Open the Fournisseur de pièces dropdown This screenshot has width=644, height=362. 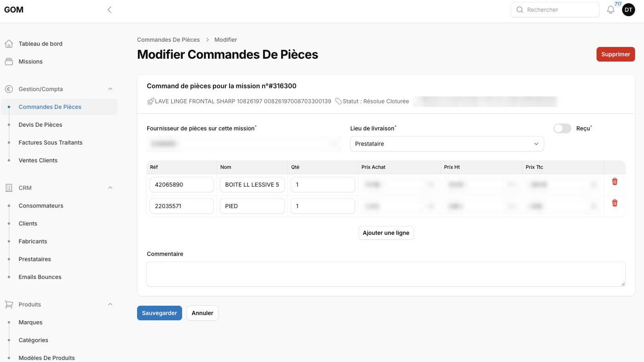(x=244, y=144)
